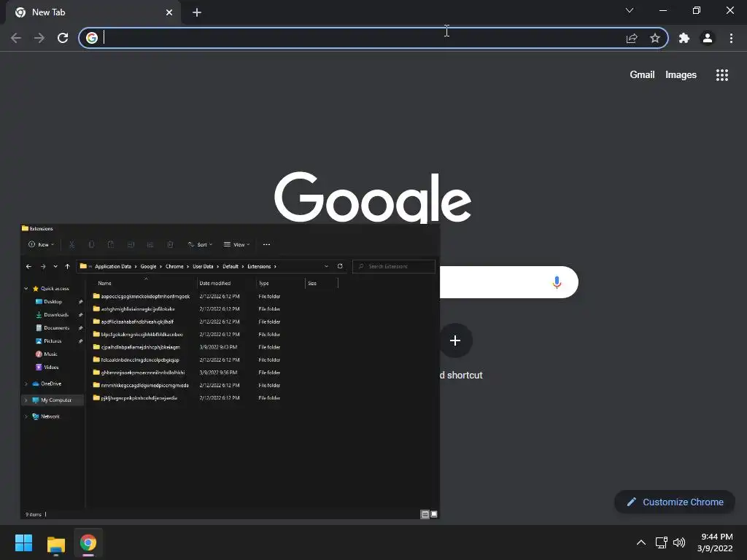Expand the OneDrive tree node

click(26, 384)
